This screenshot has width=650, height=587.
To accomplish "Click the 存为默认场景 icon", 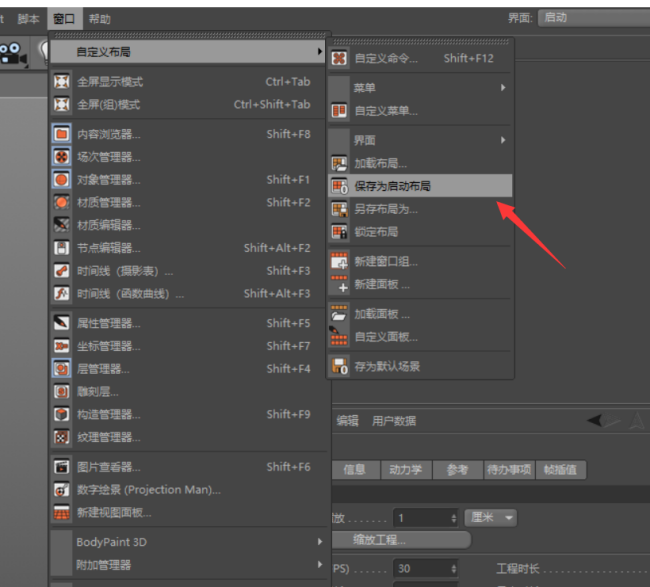I will (339, 366).
